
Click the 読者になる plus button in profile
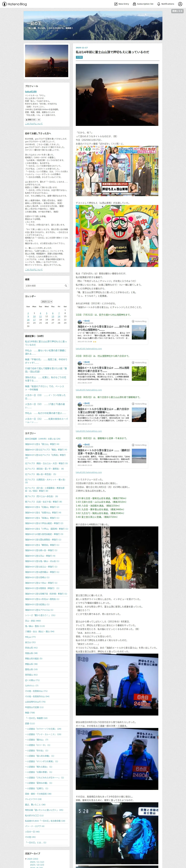[30, 120]
